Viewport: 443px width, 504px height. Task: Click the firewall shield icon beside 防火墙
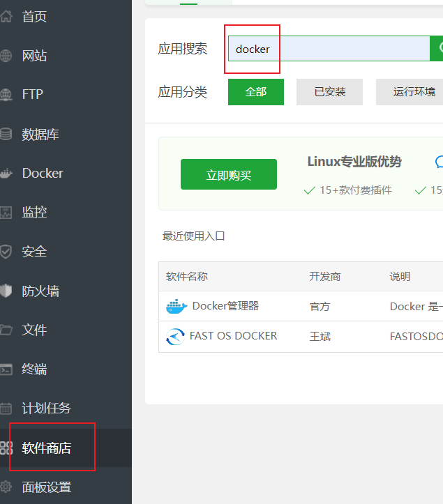[6, 291]
